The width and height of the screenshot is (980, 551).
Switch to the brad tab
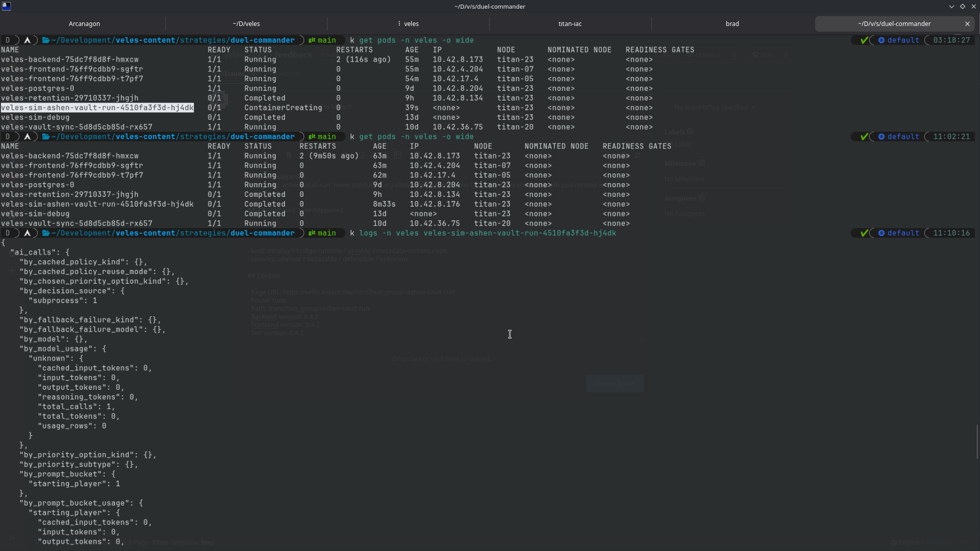732,24
